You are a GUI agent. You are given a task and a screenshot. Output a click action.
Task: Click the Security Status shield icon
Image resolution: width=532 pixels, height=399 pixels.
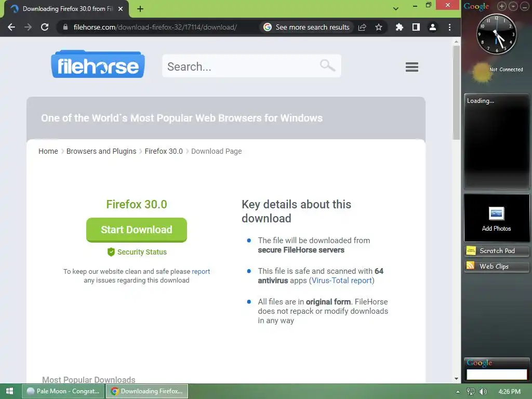click(x=111, y=252)
